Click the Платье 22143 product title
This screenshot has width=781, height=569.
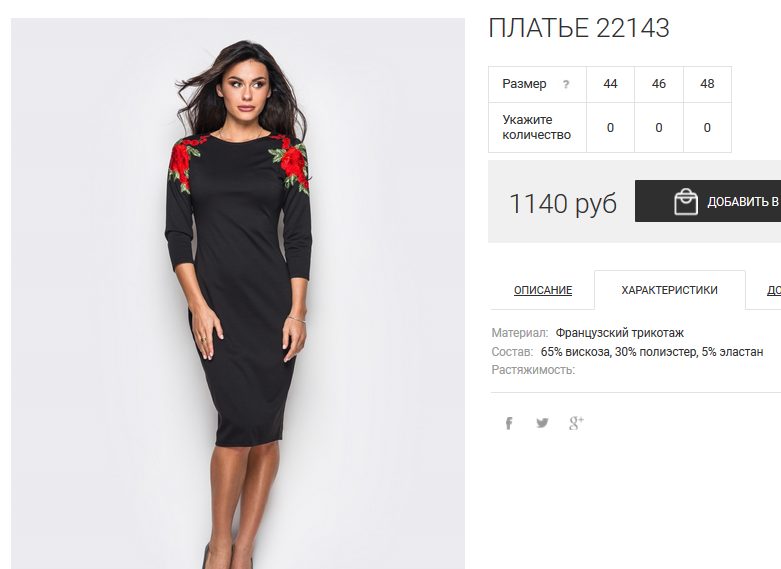579,28
